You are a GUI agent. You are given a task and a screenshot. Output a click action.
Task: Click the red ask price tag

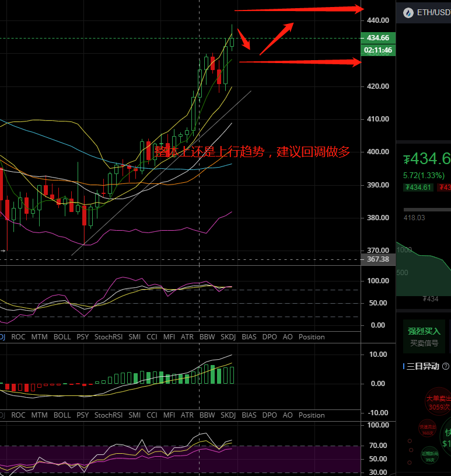click(445, 187)
